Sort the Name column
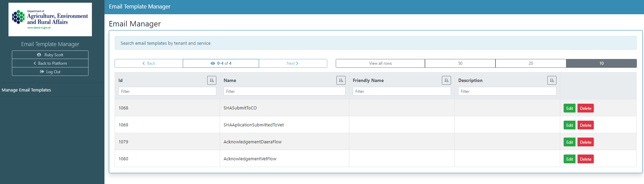 coord(341,80)
